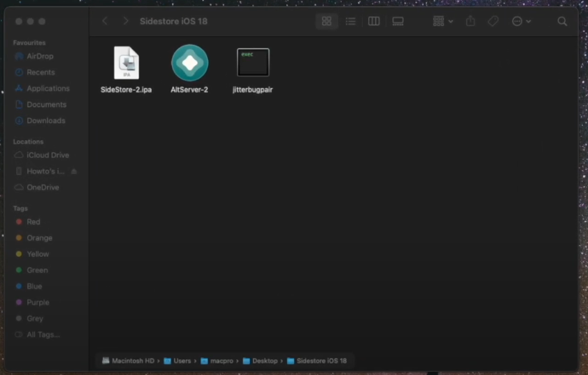
Task: Filter by the Grey tag
Action: pyautogui.click(x=34, y=318)
